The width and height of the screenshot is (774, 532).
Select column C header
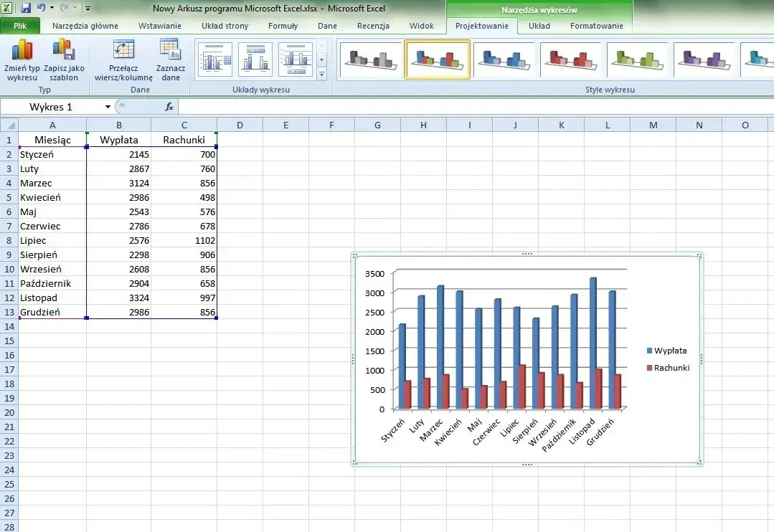tap(184, 125)
